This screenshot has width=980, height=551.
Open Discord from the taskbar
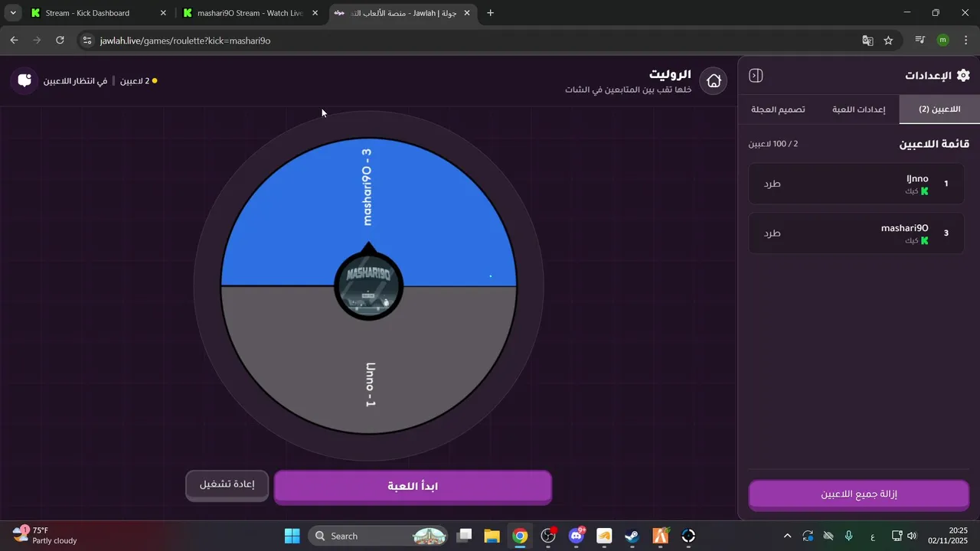(x=576, y=536)
